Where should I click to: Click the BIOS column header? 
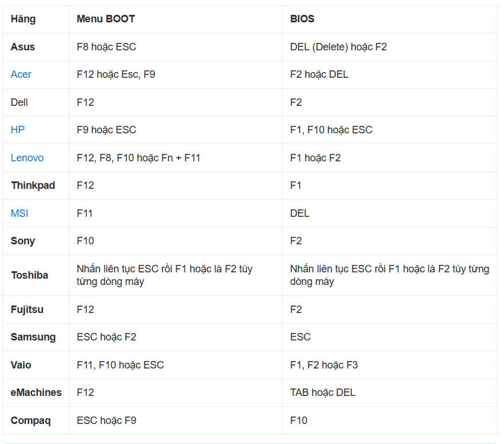(302, 19)
